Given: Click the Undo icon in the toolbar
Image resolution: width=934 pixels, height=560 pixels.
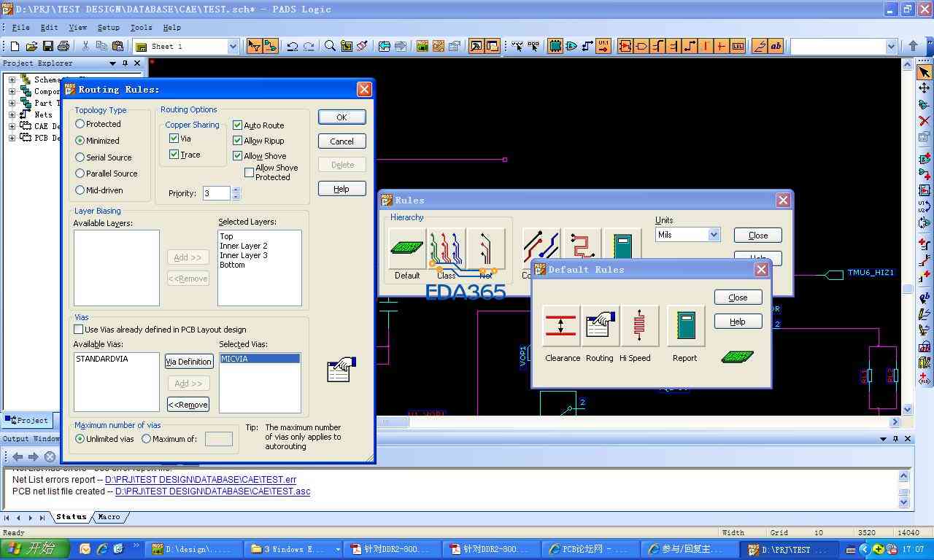Looking at the screenshot, I should pyautogui.click(x=292, y=46).
